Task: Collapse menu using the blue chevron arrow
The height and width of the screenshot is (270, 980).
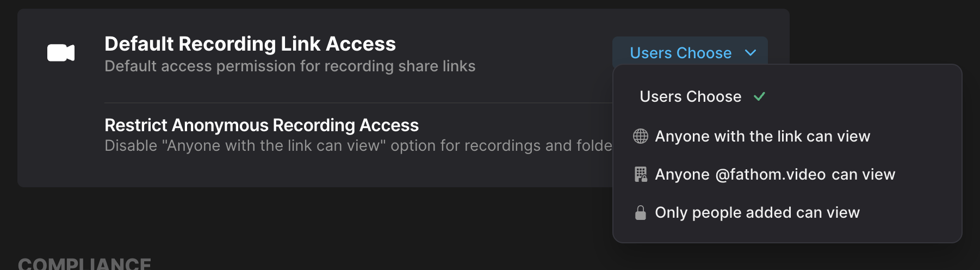Action: point(750,53)
